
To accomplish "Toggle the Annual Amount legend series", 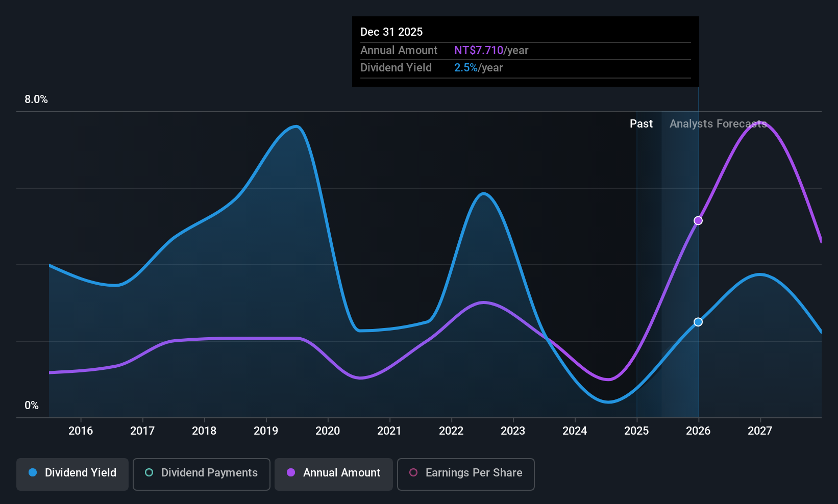I will [x=334, y=474].
